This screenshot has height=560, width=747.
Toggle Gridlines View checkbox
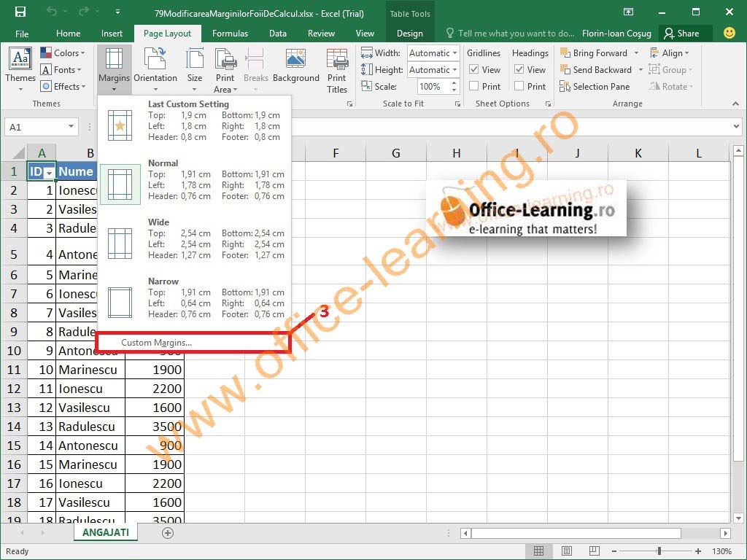click(x=474, y=69)
